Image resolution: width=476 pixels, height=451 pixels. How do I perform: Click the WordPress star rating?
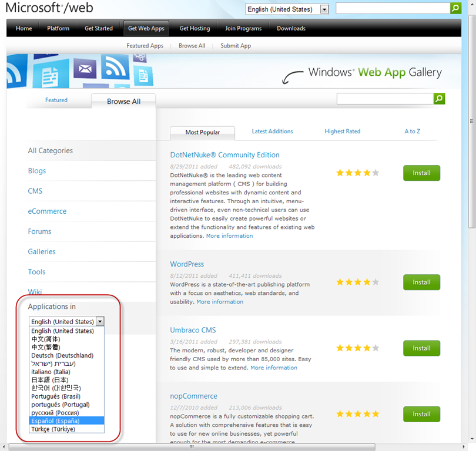tap(357, 282)
